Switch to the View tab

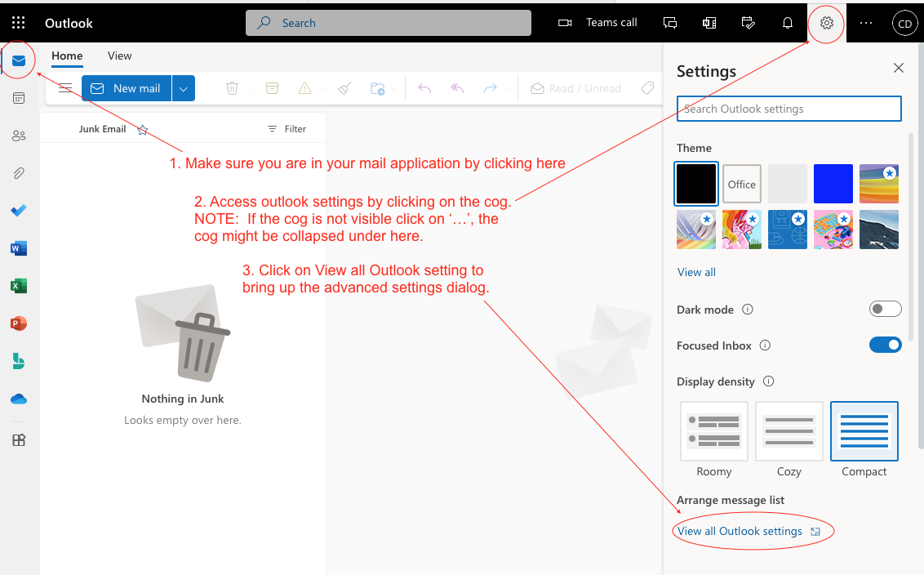pos(119,56)
